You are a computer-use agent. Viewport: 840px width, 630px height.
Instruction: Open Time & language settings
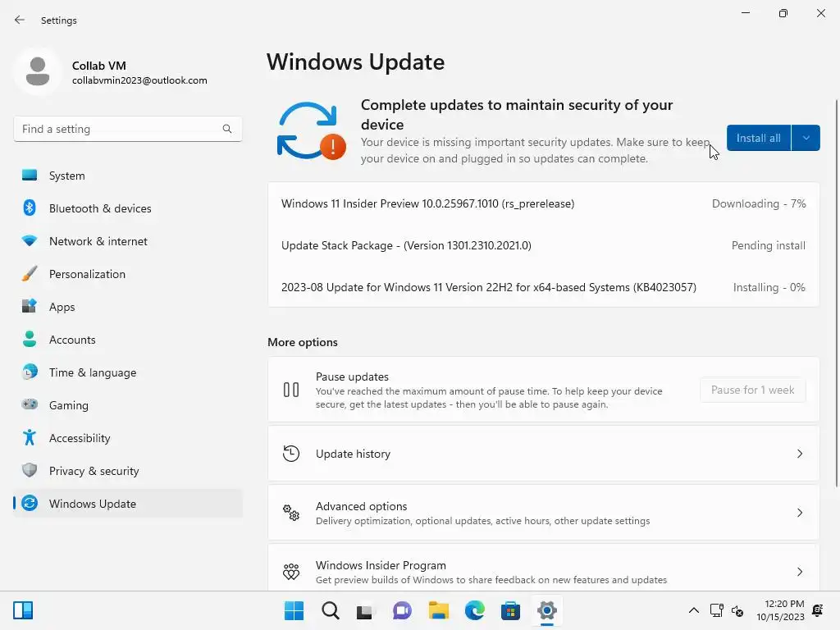(127, 372)
